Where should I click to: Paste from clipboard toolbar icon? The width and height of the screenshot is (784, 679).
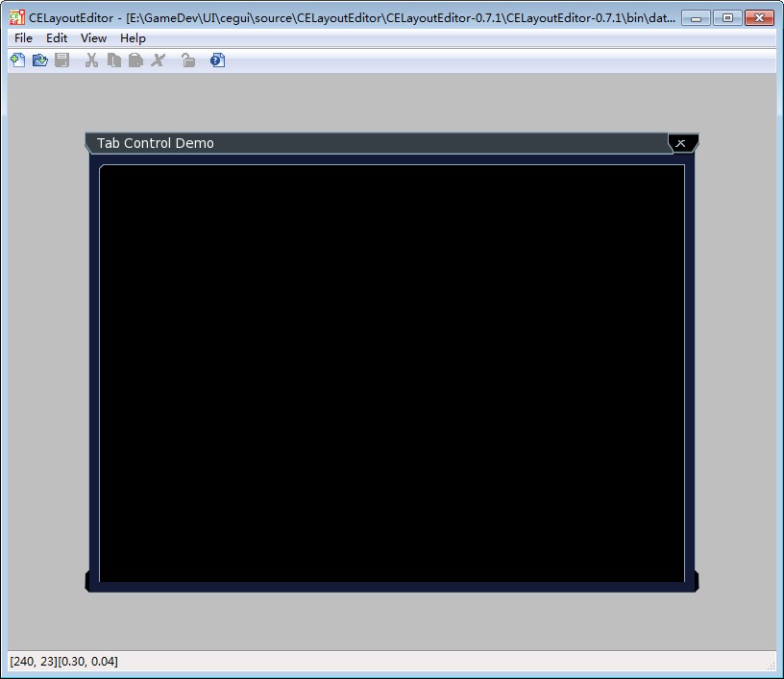[x=135, y=61]
